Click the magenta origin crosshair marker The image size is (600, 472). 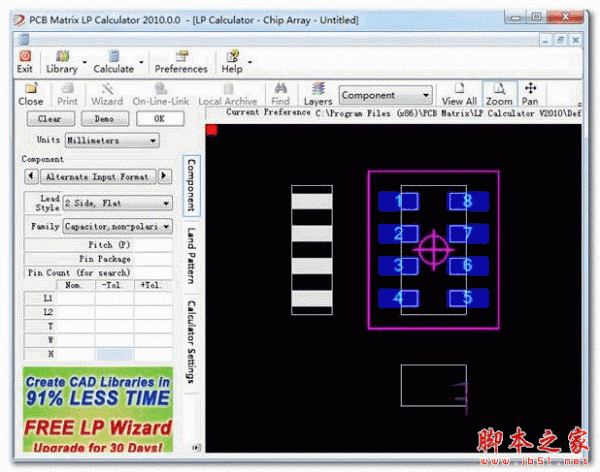tap(434, 250)
